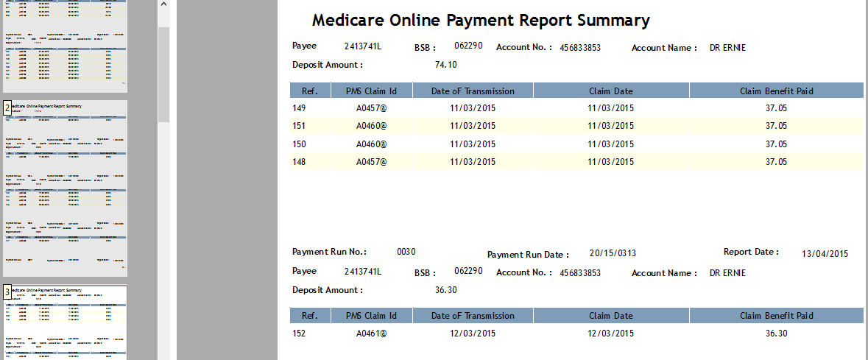The width and height of the screenshot is (868, 360).
Task: Click the Report Date label
Action: pyautogui.click(x=751, y=252)
